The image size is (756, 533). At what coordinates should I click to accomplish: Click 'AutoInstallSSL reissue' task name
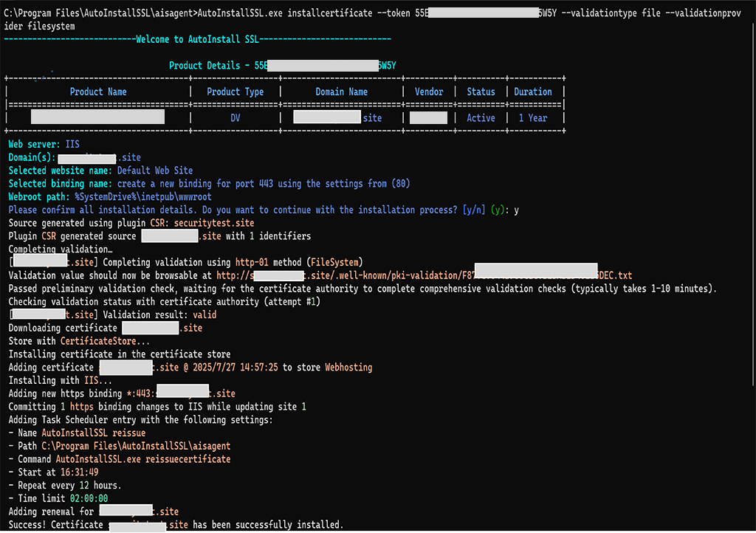click(94, 433)
